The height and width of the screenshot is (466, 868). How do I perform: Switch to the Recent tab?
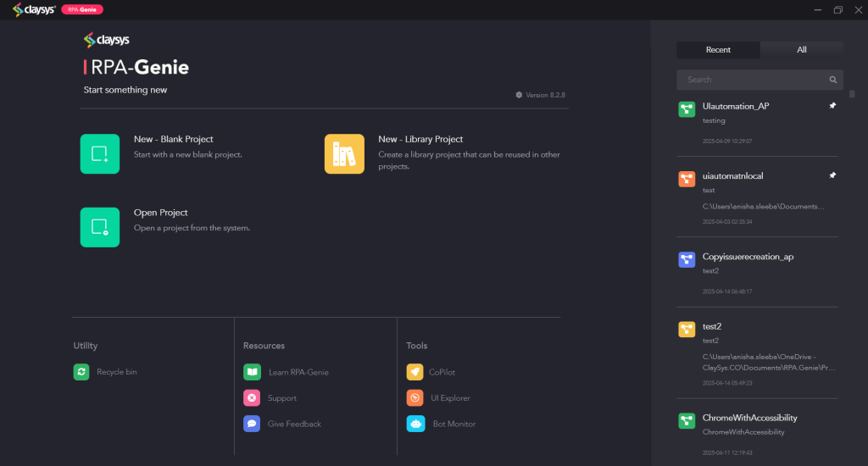coord(718,50)
